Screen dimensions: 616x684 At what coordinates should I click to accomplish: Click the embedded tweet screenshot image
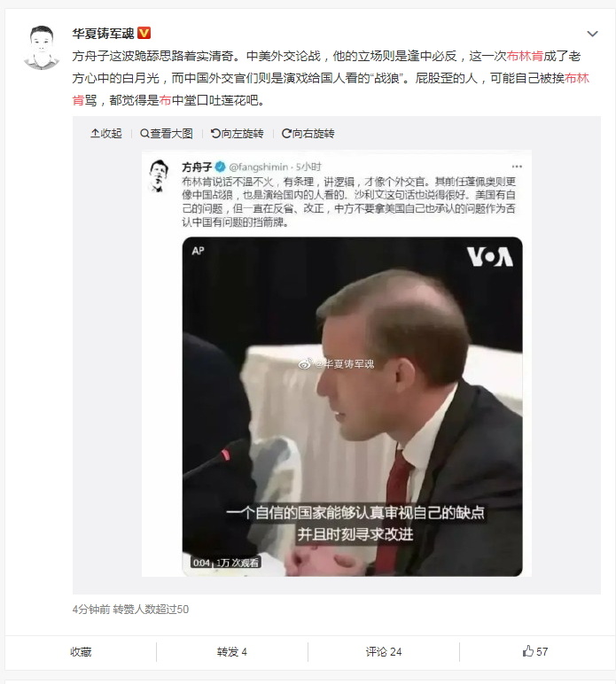click(336, 364)
